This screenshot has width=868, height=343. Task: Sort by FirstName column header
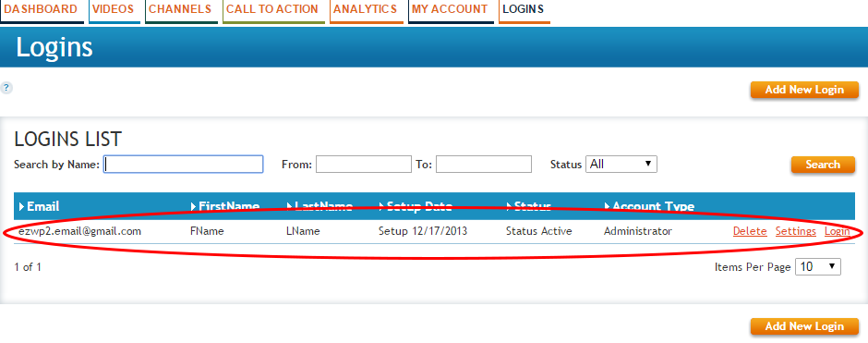(225, 207)
